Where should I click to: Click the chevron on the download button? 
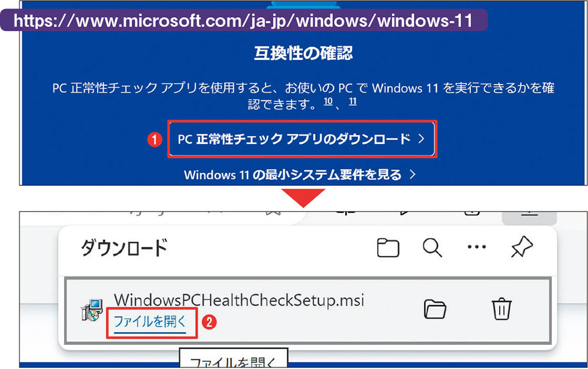[421, 139]
